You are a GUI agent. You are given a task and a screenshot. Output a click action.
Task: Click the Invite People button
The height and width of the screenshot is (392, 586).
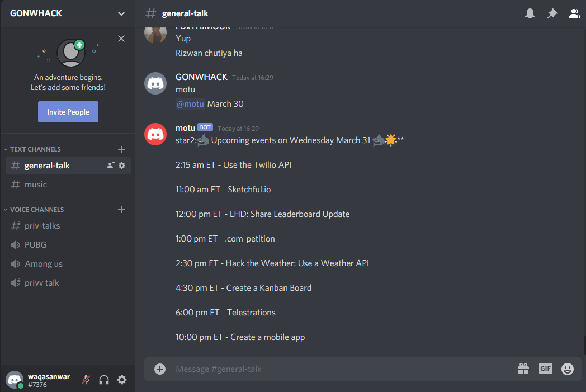pyautogui.click(x=68, y=112)
